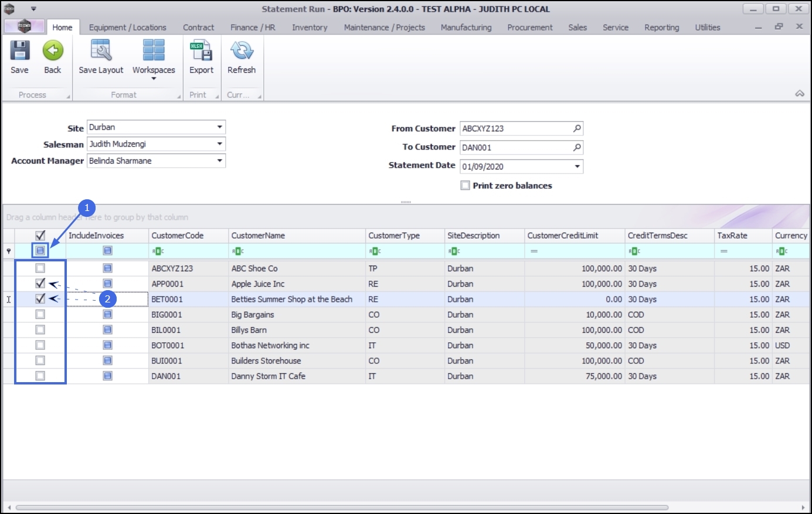Click the Export to Excel icon
812x514 pixels.
point(201,51)
